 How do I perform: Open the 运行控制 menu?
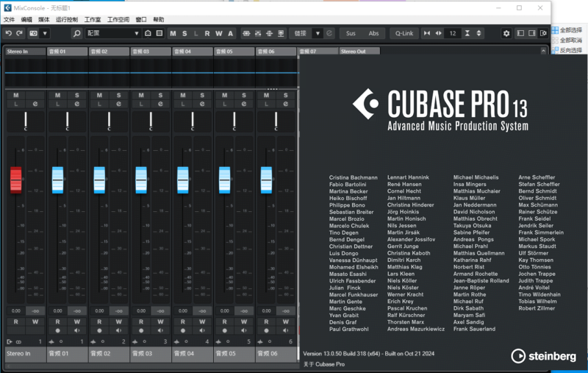pyautogui.click(x=67, y=20)
